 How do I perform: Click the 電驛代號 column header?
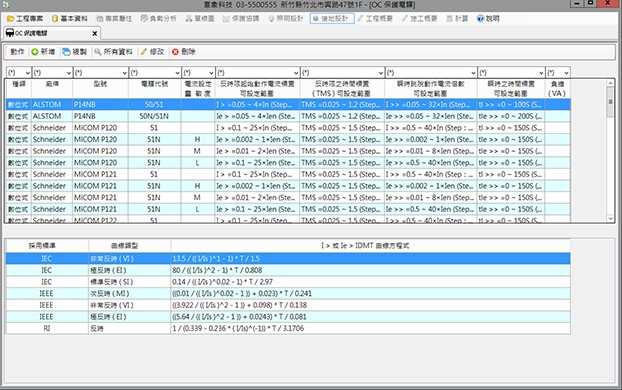(x=155, y=88)
